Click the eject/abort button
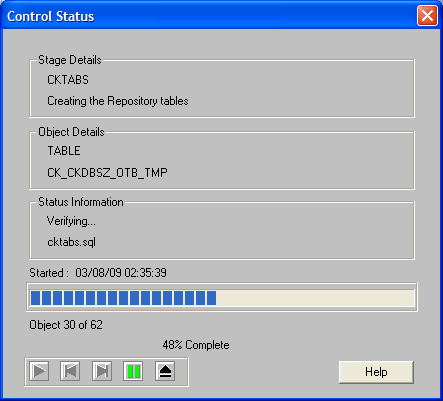 (x=165, y=371)
